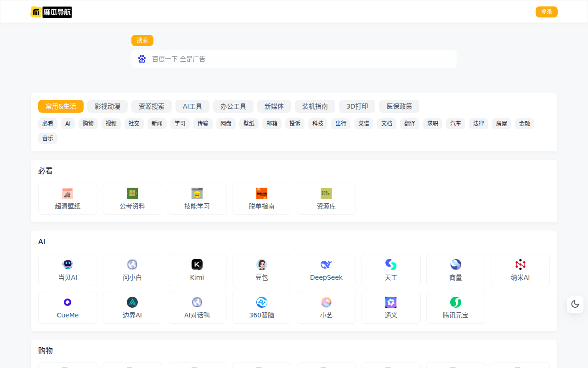588x368 pixels.
Task: Open the AI对话鸭 icon
Action: click(x=197, y=302)
